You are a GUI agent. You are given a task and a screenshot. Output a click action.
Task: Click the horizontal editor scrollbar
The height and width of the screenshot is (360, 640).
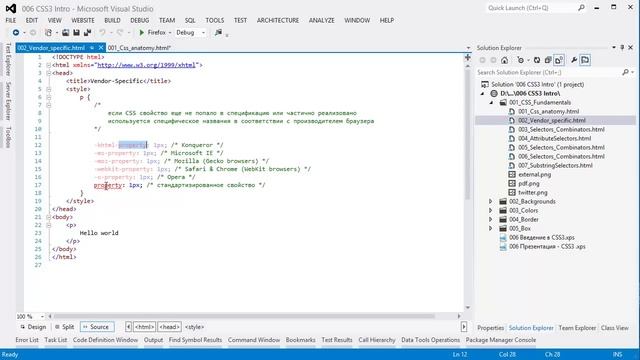pos(244,316)
